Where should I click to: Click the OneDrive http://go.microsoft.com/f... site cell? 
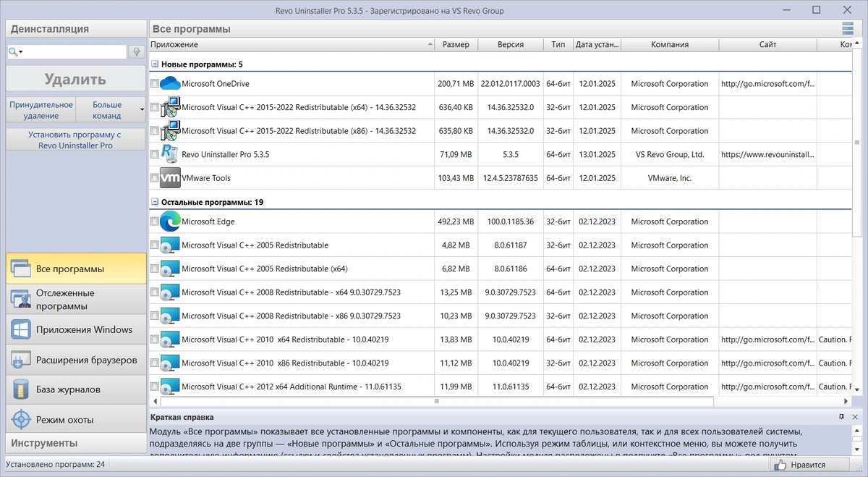click(x=767, y=84)
